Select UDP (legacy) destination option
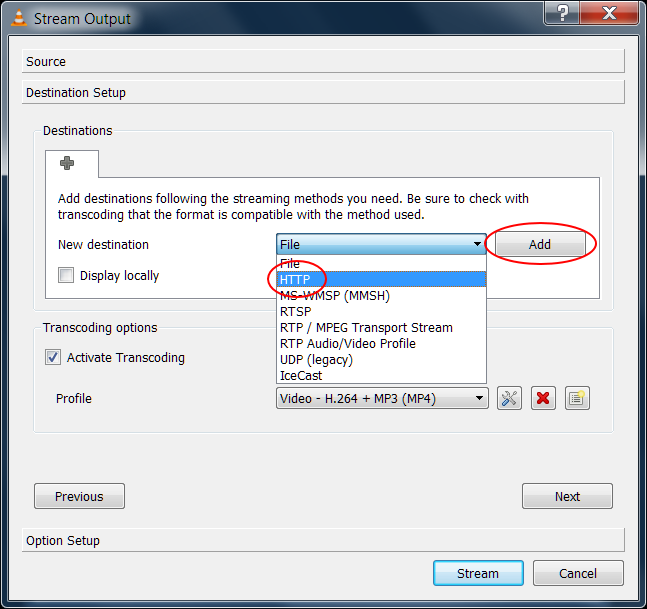The height and width of the screenshot is (609, 647). pos(381,359)
